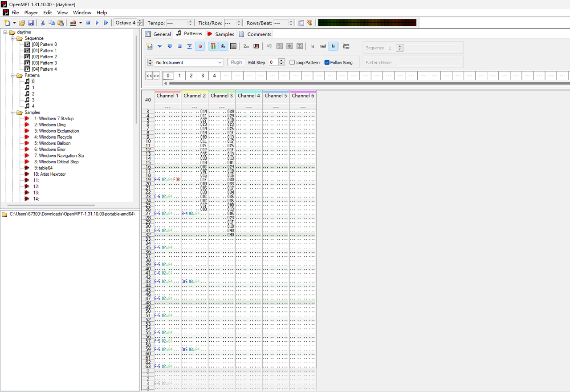570x392 pixels.
Task: Select the med detail level
Action: coord(322,46)
